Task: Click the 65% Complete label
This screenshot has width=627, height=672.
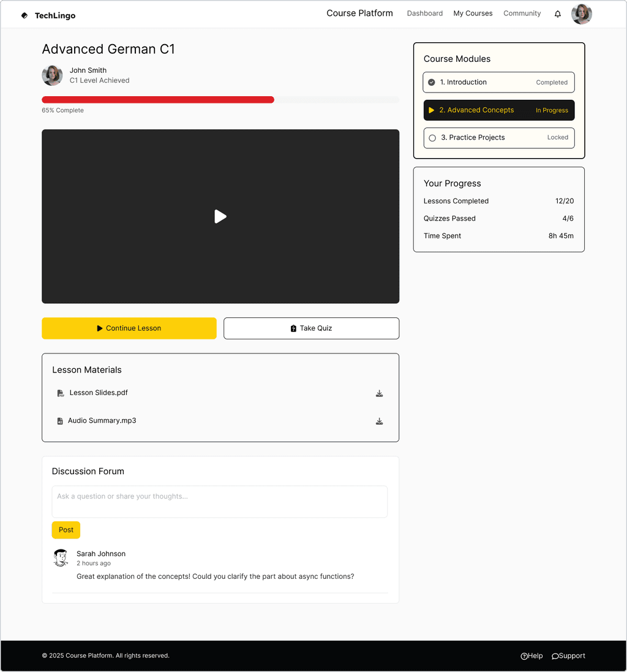Action: tap(62, 110)
